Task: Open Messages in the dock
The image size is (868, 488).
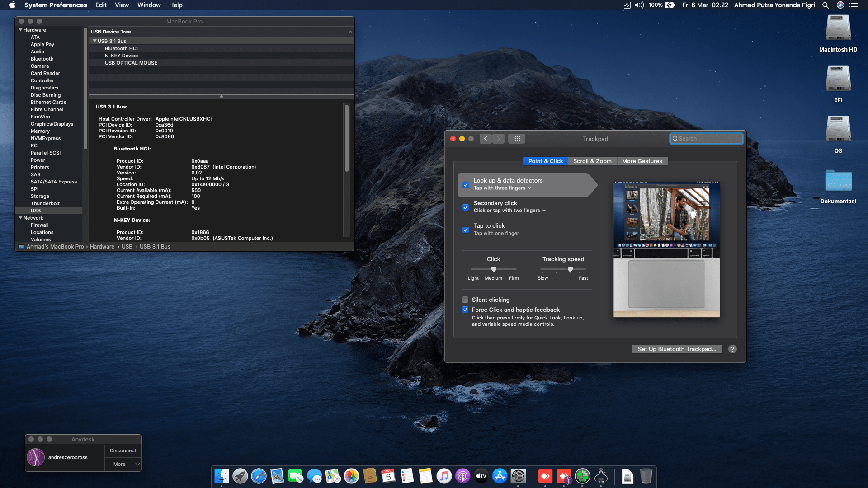Action: [x=314, y=476]
